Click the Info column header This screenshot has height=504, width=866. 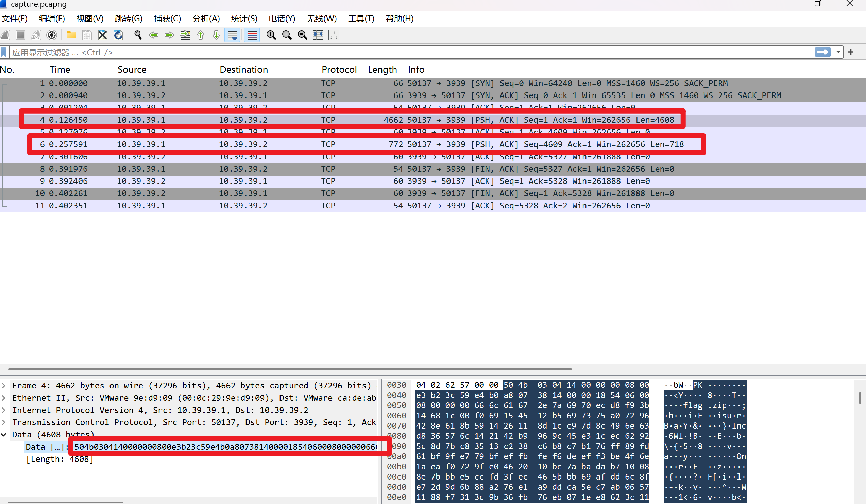click(635, 69)
